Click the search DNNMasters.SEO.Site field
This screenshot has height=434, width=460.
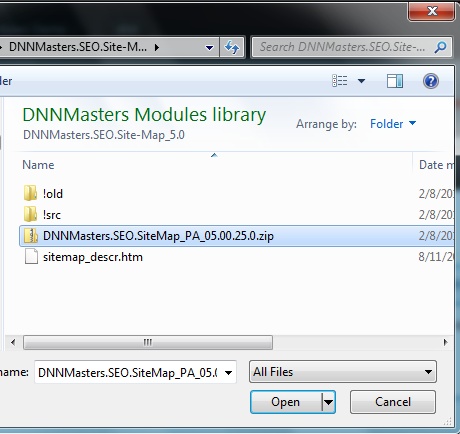342,47
